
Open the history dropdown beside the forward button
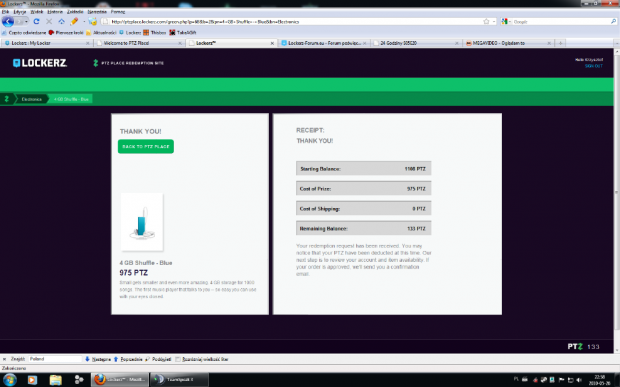tap(26, 21)
